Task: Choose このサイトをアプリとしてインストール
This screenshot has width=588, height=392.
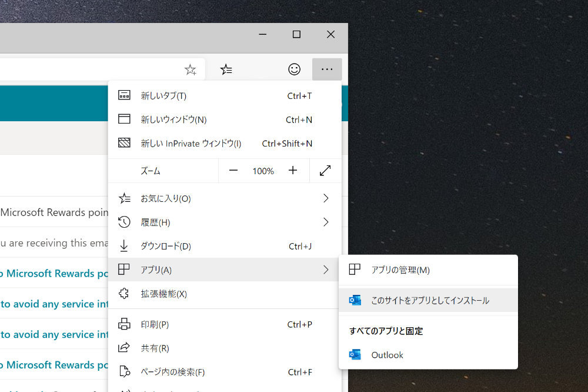Action: pos(428,300)
